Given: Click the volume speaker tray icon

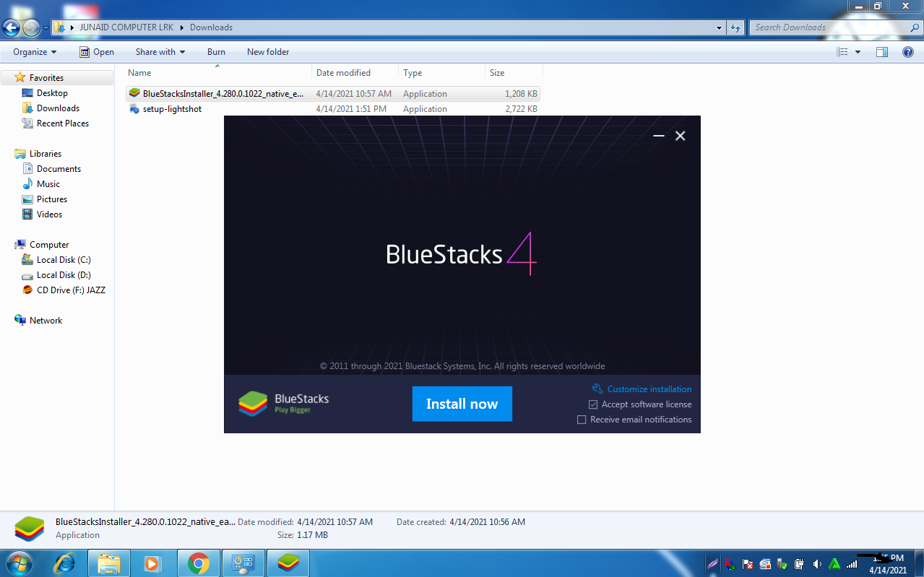Looking at the screenshot, I should point(817,564).
